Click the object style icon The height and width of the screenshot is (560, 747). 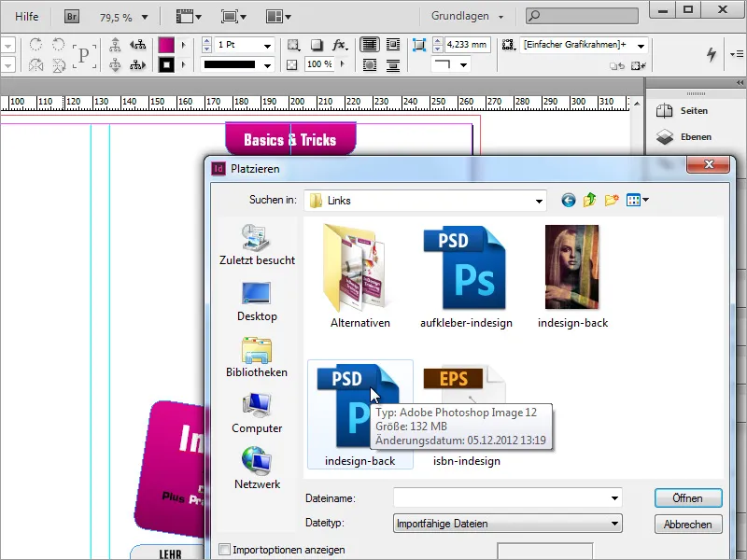tap(508, 45)
